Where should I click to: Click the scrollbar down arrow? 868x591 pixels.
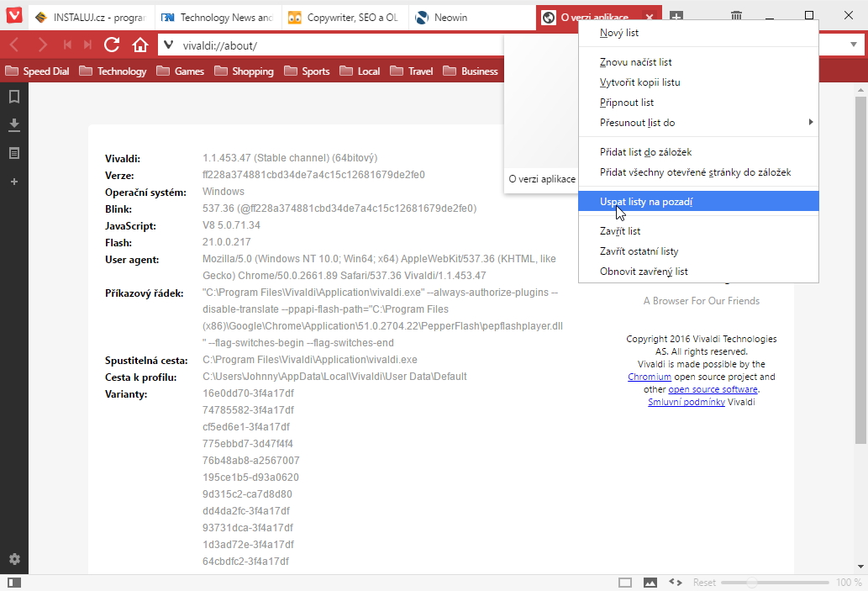[860, 567]
